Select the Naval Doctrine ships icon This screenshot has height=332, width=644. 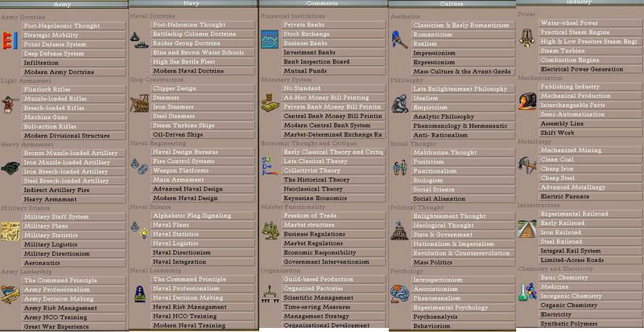tap(140, 40)
